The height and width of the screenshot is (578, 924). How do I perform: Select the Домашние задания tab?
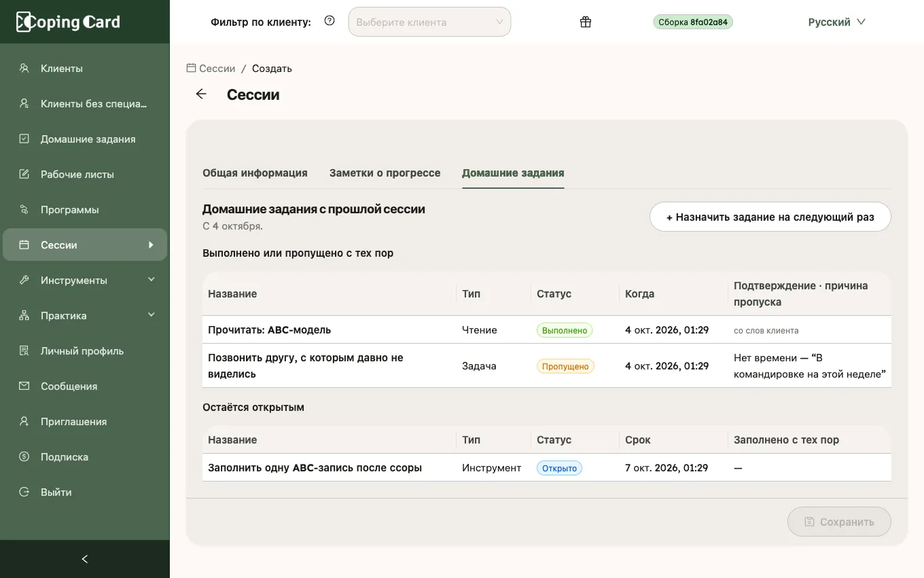point(513,173)
